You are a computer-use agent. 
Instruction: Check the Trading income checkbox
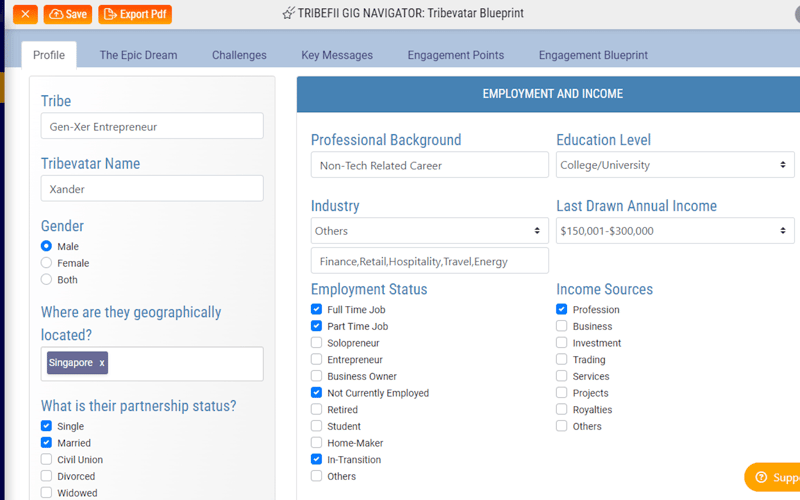pyautogui.click(x=562, y=359)
